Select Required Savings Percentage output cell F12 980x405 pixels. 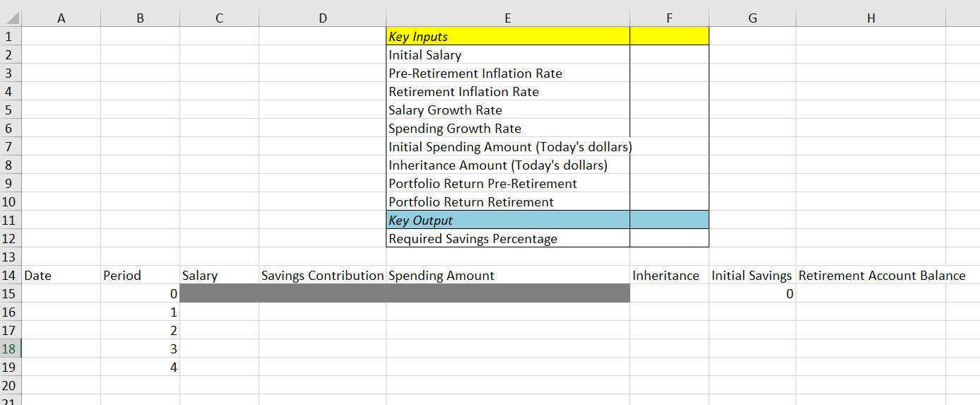[669, 239]
